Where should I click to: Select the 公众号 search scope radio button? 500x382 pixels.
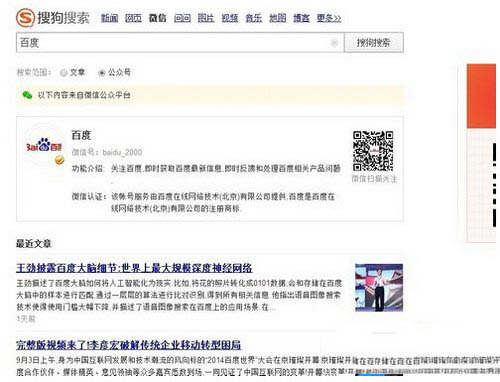tap(102, 72)
